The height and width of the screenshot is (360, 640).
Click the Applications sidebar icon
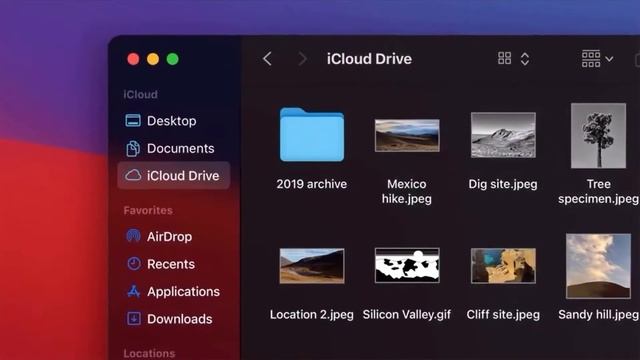(x=133, y=291)
